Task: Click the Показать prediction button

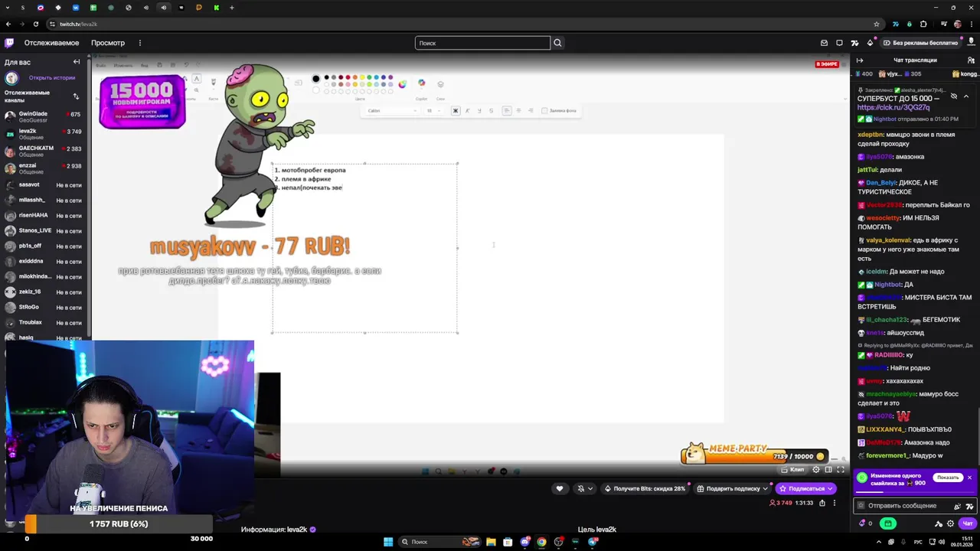Action: [x=948, y=478]
